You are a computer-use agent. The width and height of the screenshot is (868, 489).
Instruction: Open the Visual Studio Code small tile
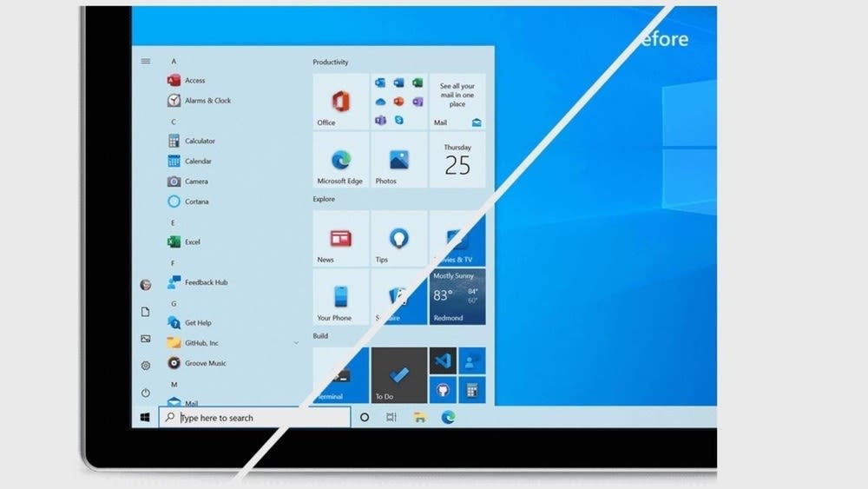[x=443, y=360]
